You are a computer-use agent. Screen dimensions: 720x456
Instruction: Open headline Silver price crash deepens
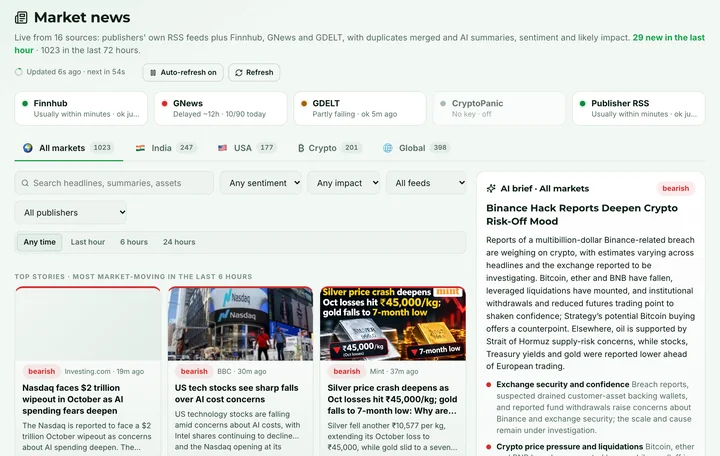pyautogui.click(x=392, y=399)
